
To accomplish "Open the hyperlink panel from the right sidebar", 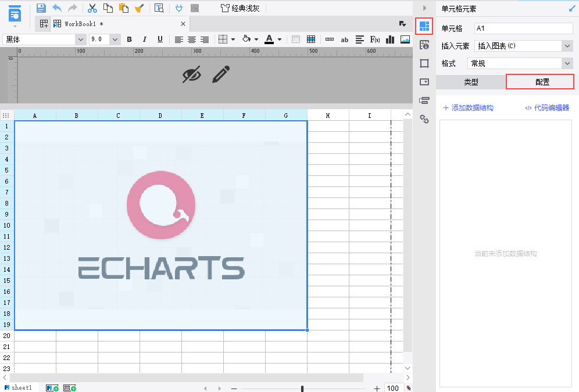I will pos(424,119).
